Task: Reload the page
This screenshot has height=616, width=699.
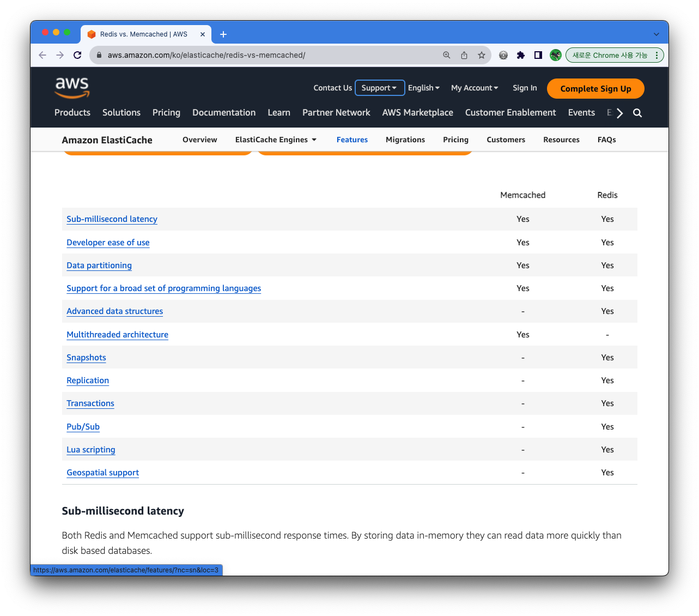Action: (x=77, y=55)
